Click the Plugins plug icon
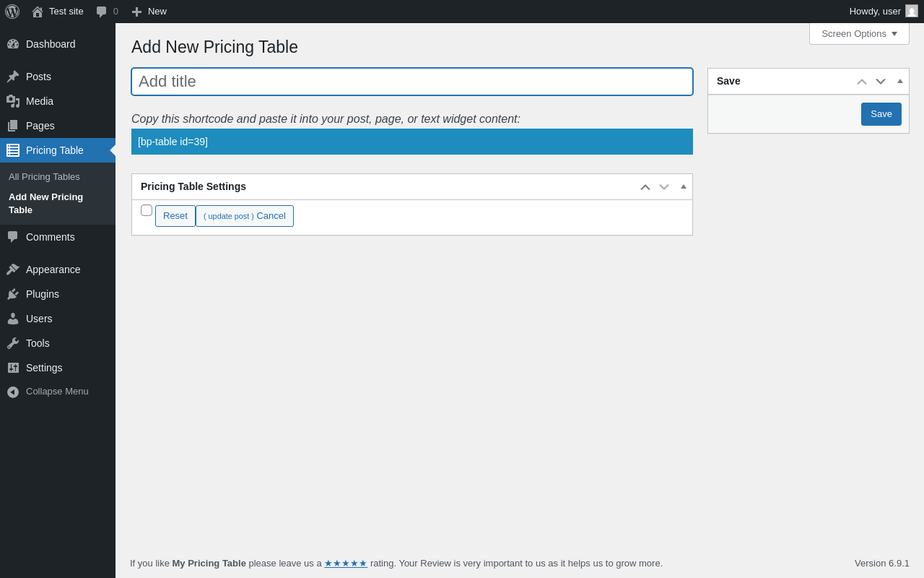Image resolution: width=924 pixels, height=578 pixels. pyautogui.click(x=13, y=294)
